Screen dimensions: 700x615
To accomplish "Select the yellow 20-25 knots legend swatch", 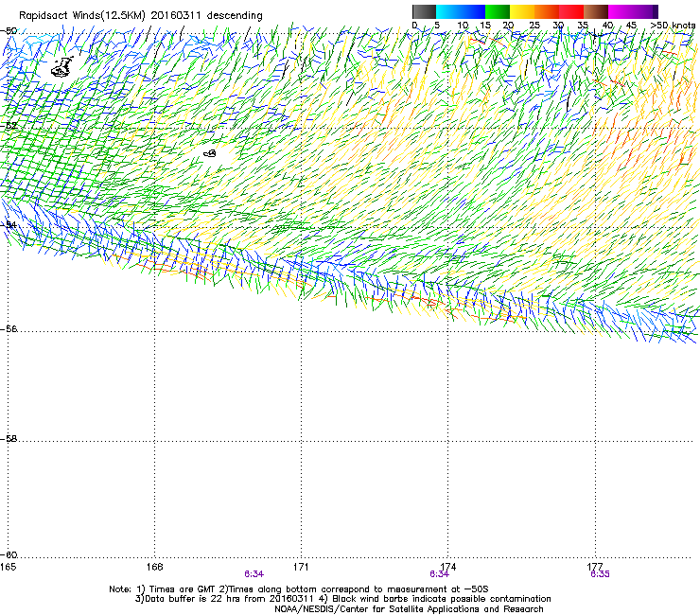I will pyautogui.click(x=522, y=11).
